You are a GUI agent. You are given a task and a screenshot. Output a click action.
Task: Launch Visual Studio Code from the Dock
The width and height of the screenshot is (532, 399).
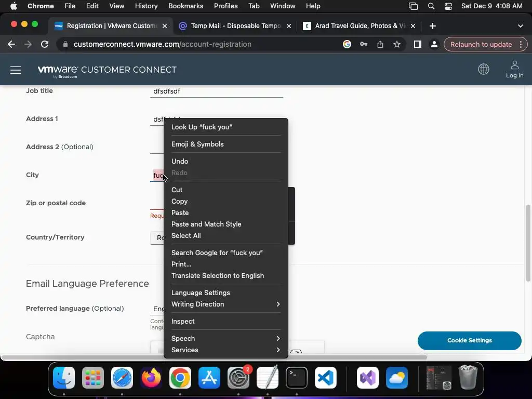(x=326, y=378)
